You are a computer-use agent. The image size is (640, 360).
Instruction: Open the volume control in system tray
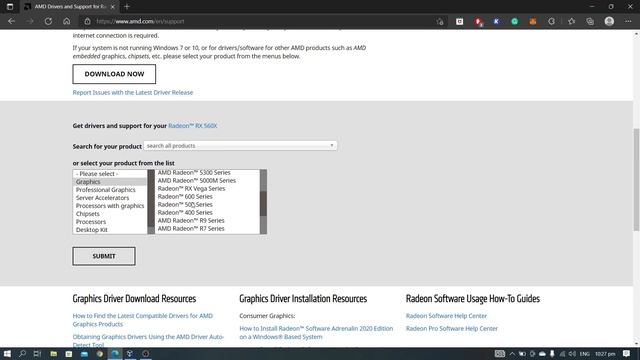tap(572, 354)
